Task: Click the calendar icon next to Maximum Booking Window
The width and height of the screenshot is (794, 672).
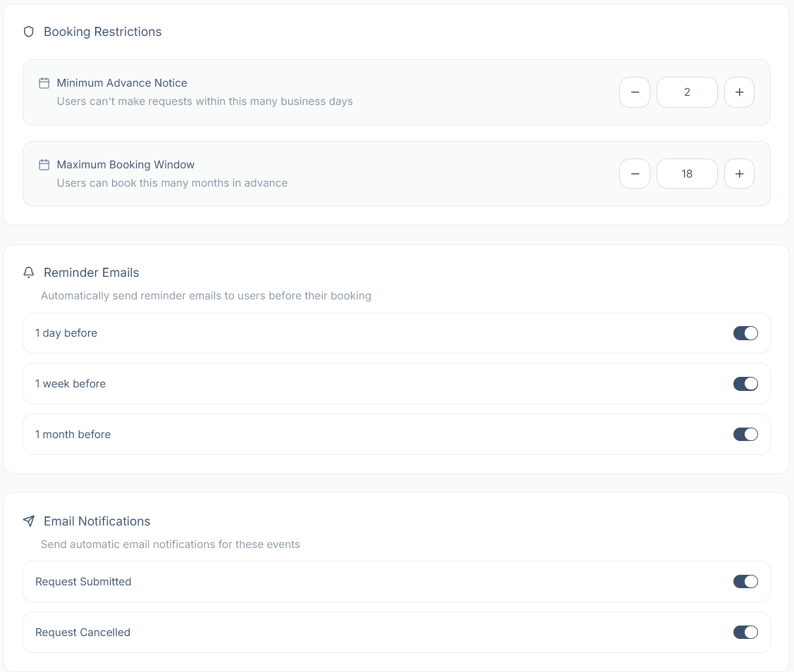Action: [x=44, y=165]
